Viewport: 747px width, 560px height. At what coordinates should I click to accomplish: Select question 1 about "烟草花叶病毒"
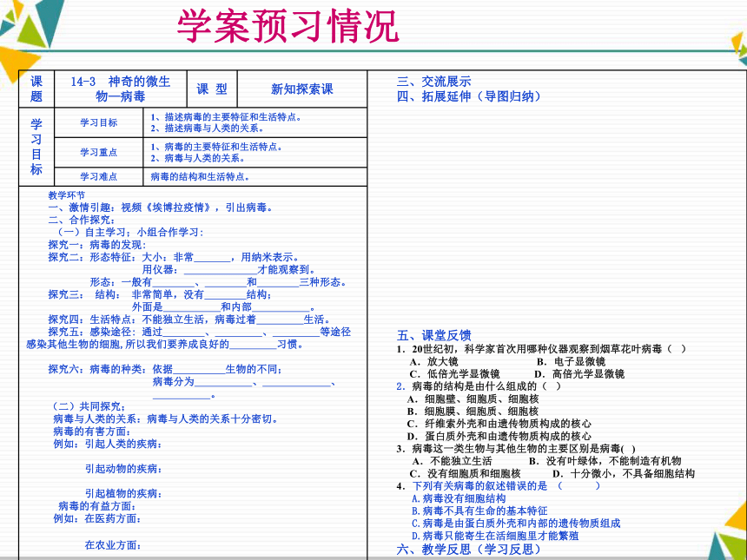(542, 349)
